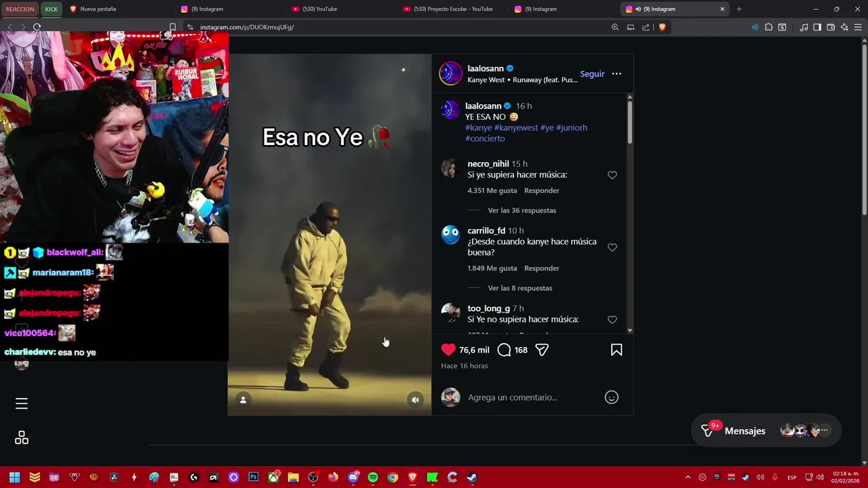Switch ESP keyboard language in tray
Viewport: 868px width, 488px height.
click(792, 477)
